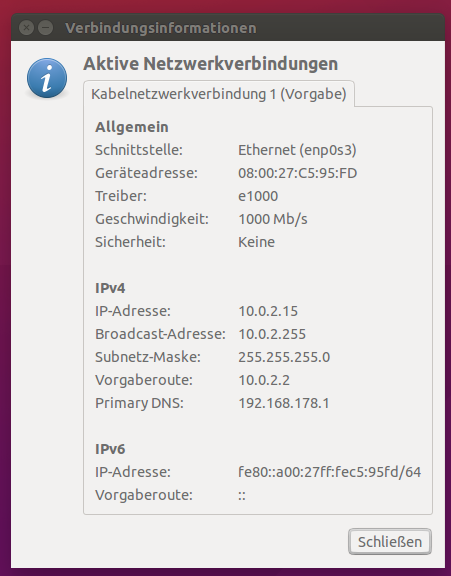Click the Ethernet (enp0s3) interface value
The height and width of the screenshot is (576, 451).
(297, 150)
